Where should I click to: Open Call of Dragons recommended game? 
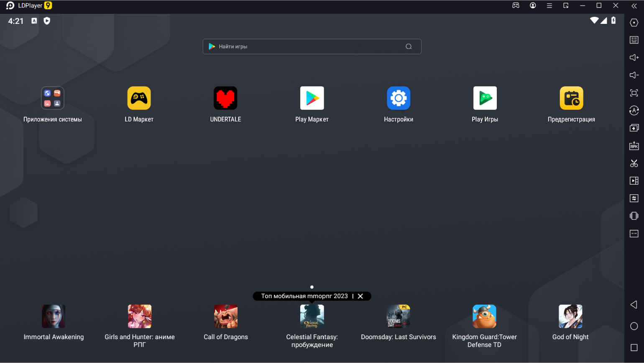pos(226,317)
